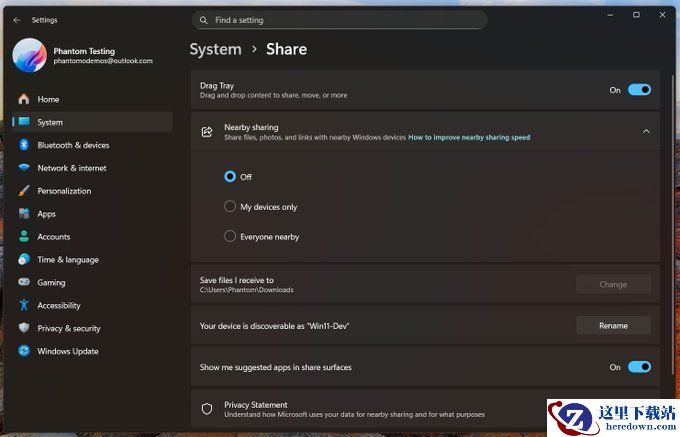Image resolution: width=680 pixels, height=437 pixels.
Task: Click the Find a setting search box
Action: pos(340,20)
